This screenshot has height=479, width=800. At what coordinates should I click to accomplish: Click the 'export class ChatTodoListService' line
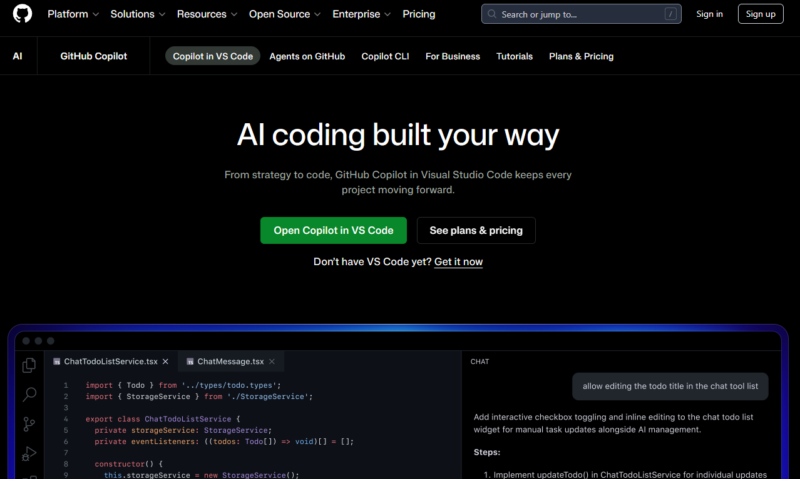point(163,419)
